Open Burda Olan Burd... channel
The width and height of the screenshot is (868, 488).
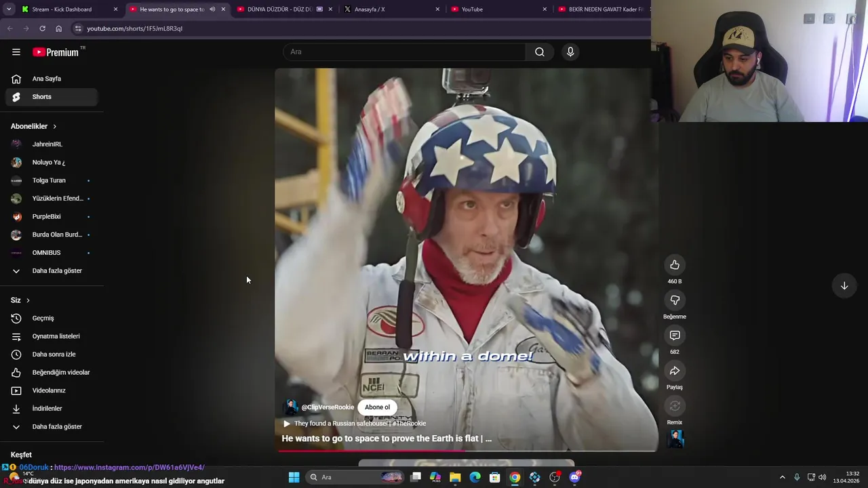point(52,235)
